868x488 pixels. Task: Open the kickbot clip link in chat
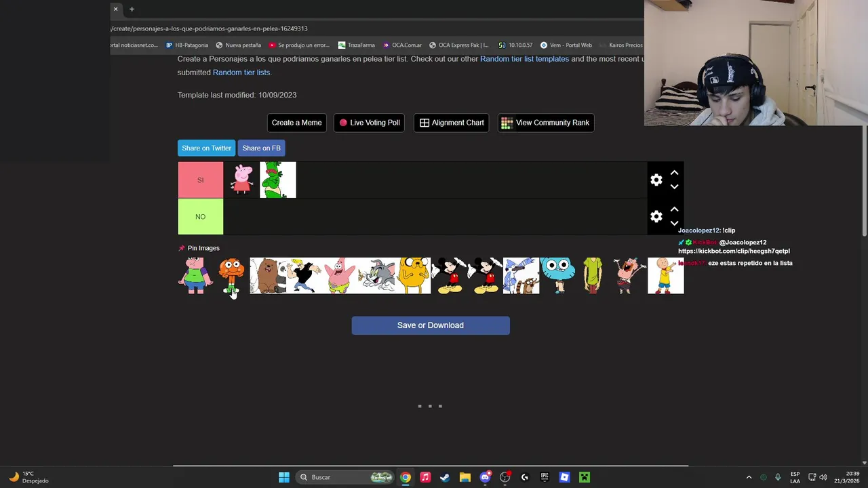point(734,251)
